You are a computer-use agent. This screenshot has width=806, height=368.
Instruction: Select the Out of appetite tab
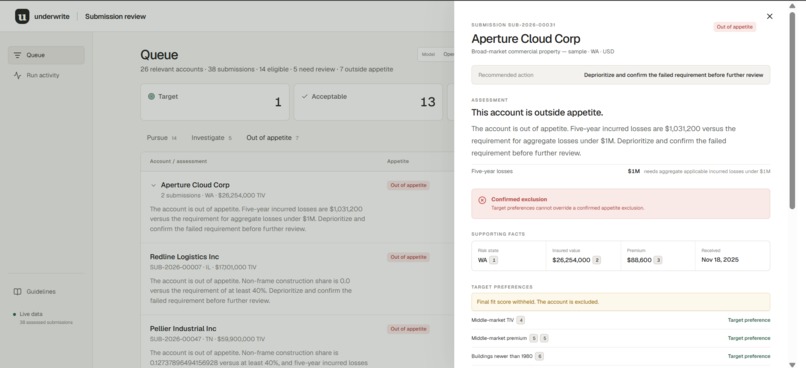(272, 138)
